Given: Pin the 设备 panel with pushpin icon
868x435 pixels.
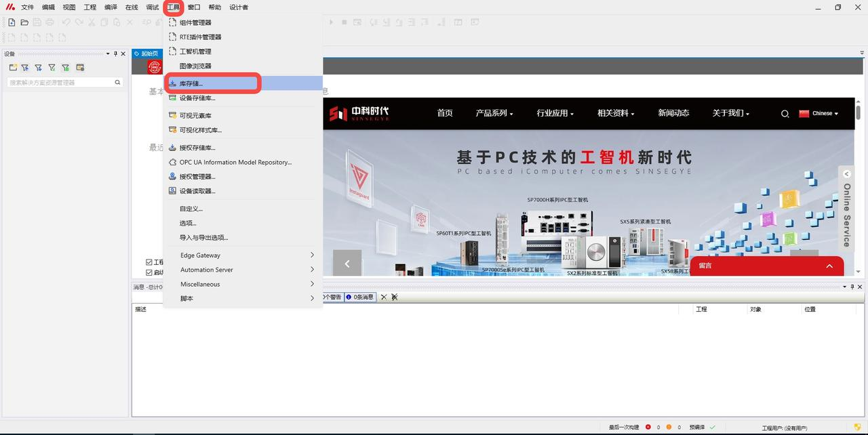Looking at the screenshot, I should coord(115,54).
